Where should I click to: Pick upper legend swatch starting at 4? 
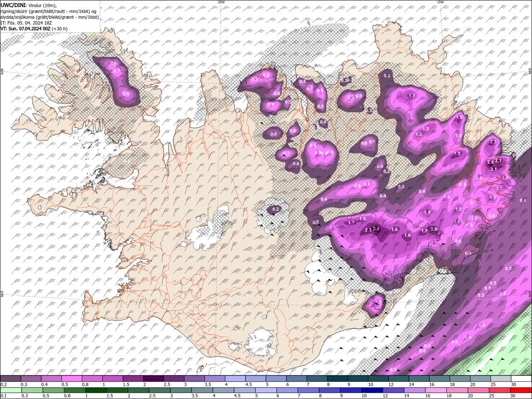pyautogui.click(x=235, y=379)
